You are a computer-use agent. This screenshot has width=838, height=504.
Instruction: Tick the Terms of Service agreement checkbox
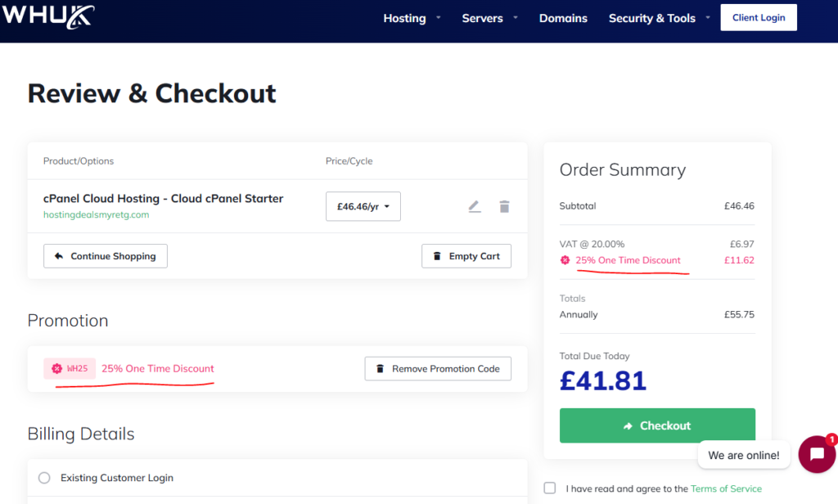tap(550, 488)
